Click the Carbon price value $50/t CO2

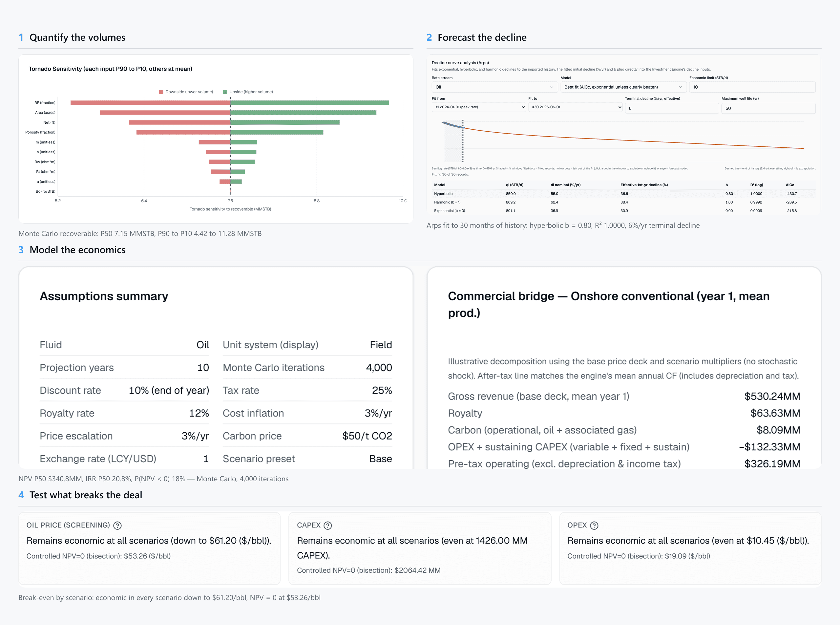tap(367, 436)
